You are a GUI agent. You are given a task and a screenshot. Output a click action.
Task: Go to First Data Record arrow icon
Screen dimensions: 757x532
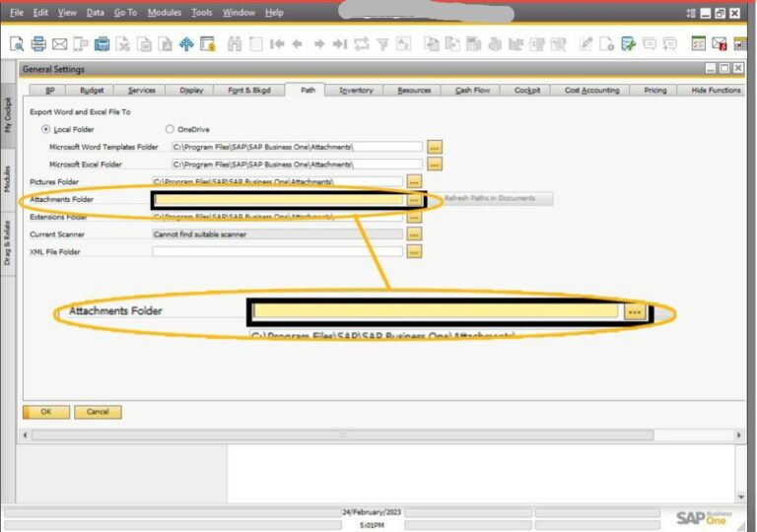(277, 44)
